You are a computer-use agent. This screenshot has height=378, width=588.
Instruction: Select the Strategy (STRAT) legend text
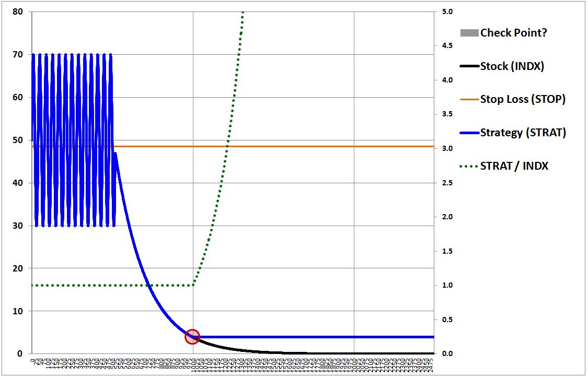point(523,133)
